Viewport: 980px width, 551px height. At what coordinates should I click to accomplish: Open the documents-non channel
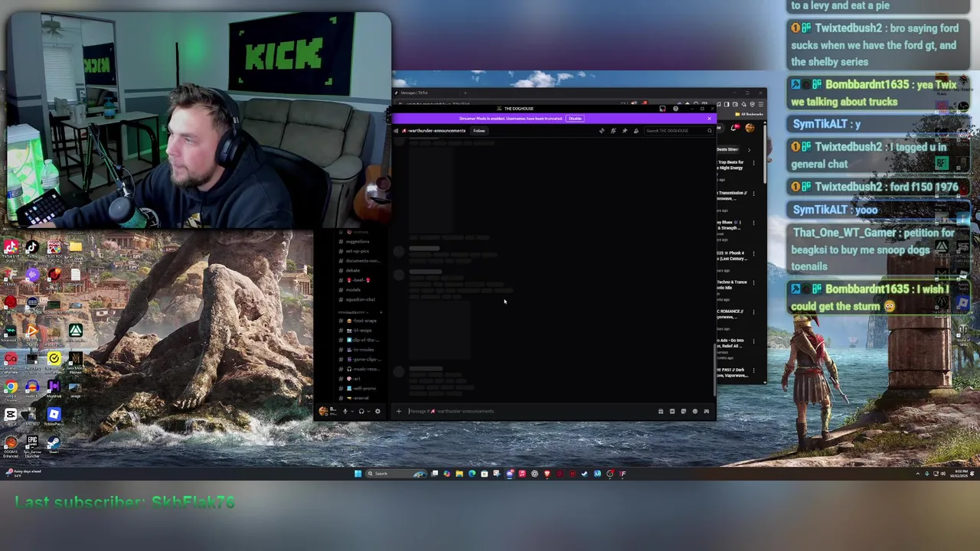point(360,261)
